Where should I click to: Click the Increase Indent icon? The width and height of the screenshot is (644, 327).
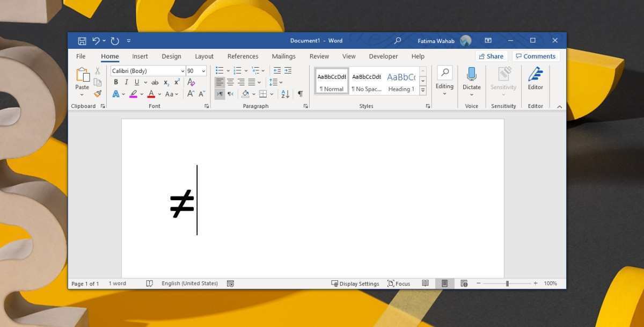[288, 71]
